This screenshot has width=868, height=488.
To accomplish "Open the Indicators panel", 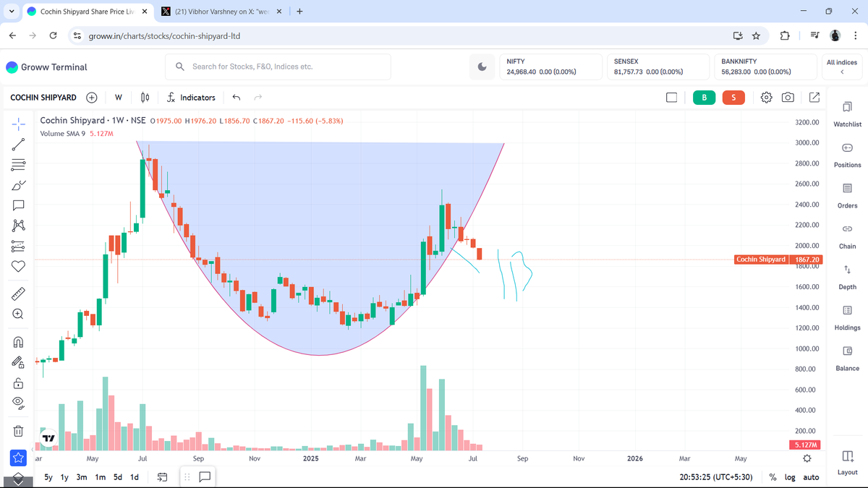I will [191, 98].
